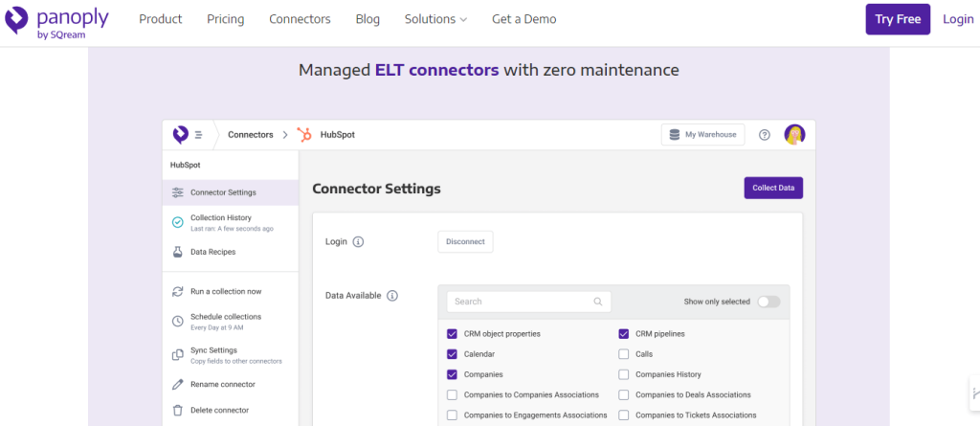980x426 pixels.
Task: Click the Collection History checkmark icon
Action: (x=177, y=222)
